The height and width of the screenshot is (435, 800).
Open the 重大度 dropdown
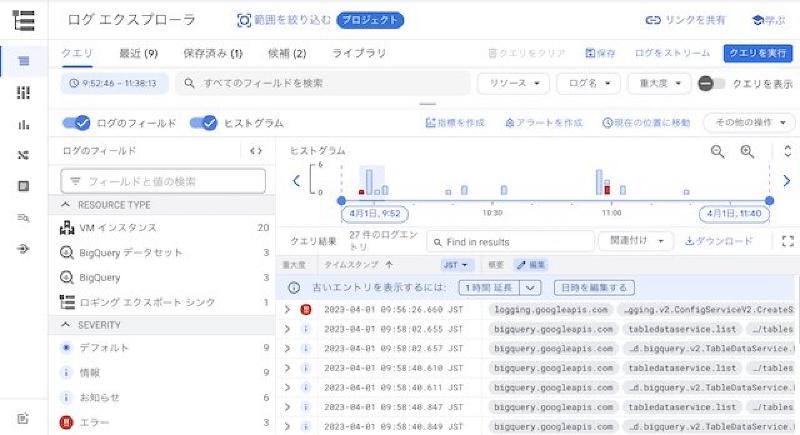(660, 83)
